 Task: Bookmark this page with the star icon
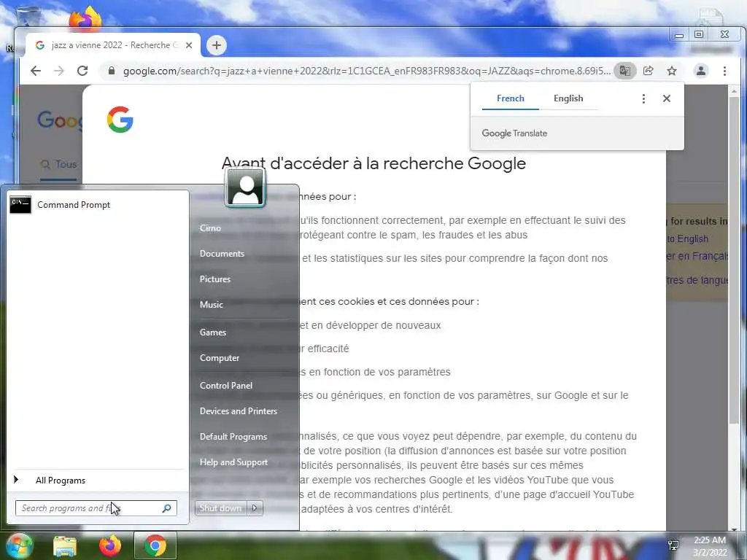point(672,71)
